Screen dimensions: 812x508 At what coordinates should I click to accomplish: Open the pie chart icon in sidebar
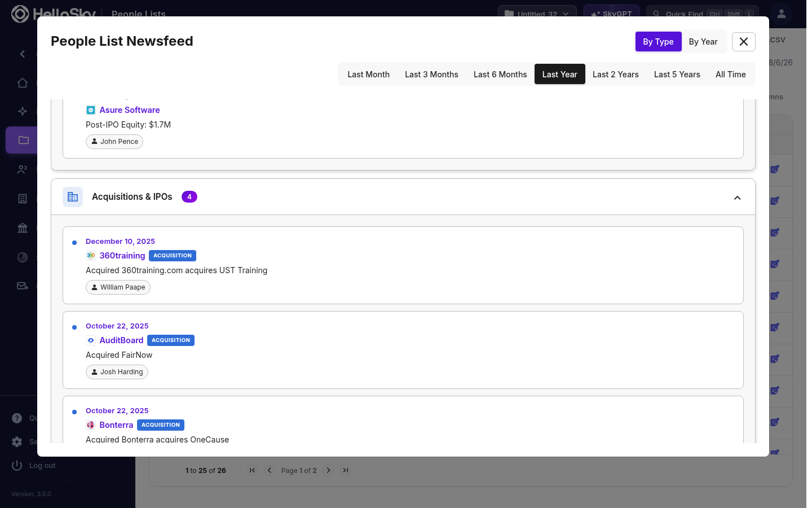23,257
